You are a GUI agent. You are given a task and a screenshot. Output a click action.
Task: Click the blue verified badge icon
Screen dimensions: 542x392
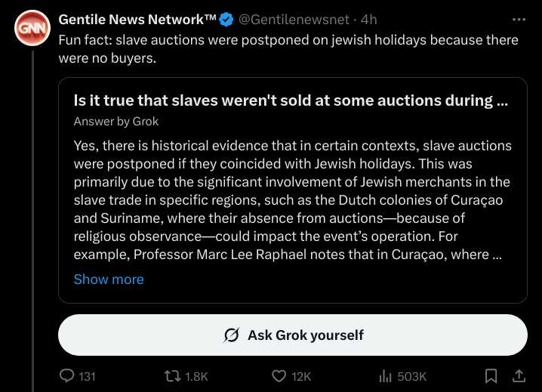(x=226, y=20)
